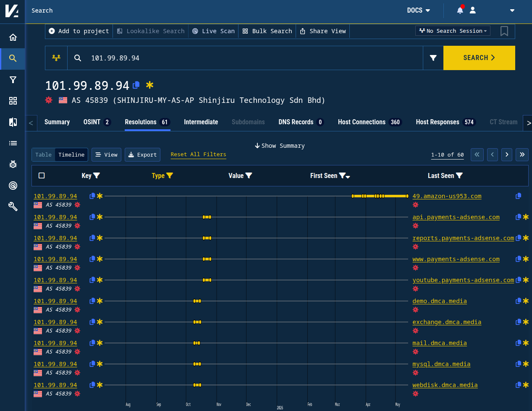Open the Host Responses tab
Viewport: 532px width, 411px height.
(446, 122)
